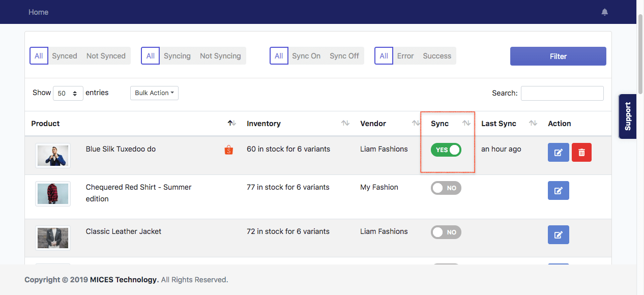Select the Sync On filter option
This screenshot has width=644, height=295.
306,56
